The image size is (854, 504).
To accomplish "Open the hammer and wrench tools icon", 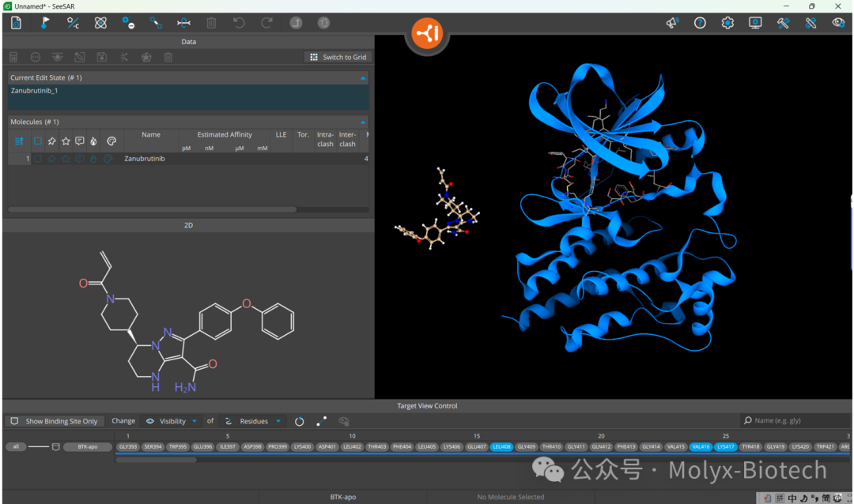I will pyautogui.click(x=783, y=23).
